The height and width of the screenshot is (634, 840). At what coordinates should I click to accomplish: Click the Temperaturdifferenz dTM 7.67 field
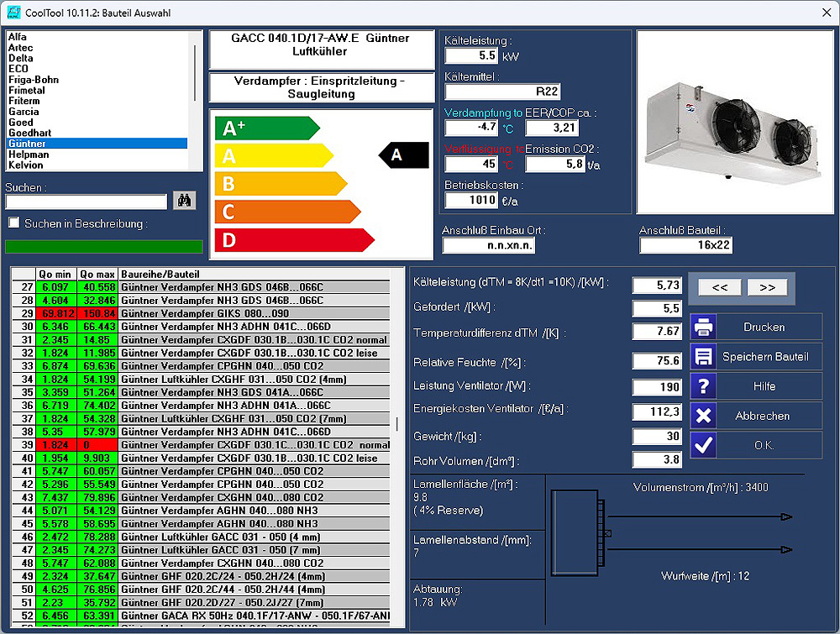point(657,332)
